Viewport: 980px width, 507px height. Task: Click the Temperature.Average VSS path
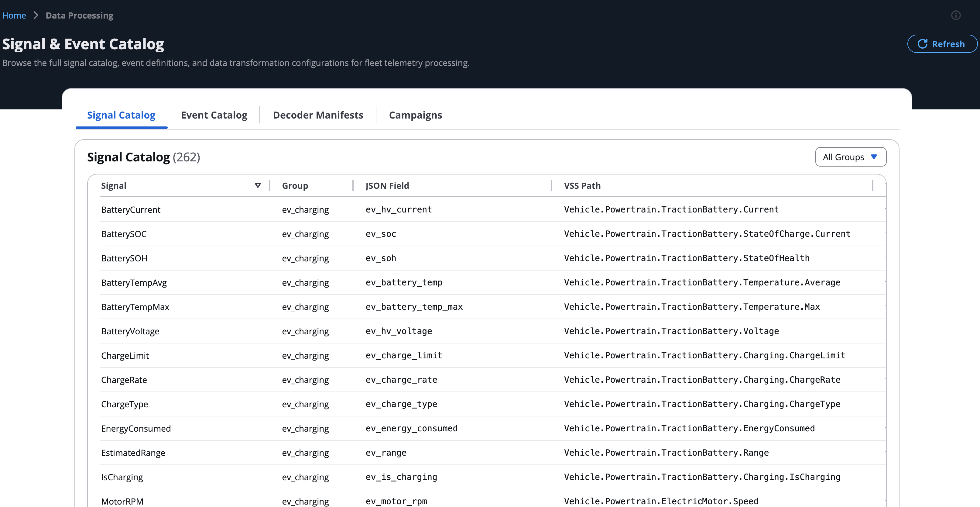point(702,282)
